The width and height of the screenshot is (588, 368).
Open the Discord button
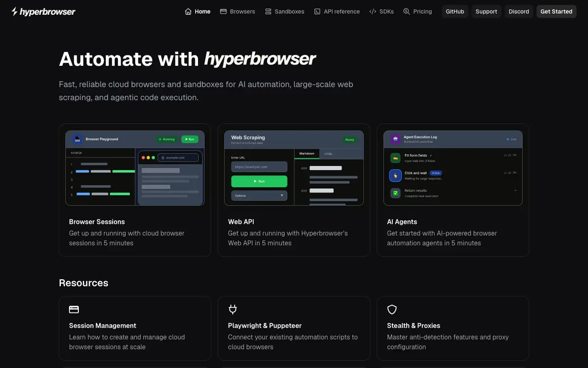coord(518,11)
